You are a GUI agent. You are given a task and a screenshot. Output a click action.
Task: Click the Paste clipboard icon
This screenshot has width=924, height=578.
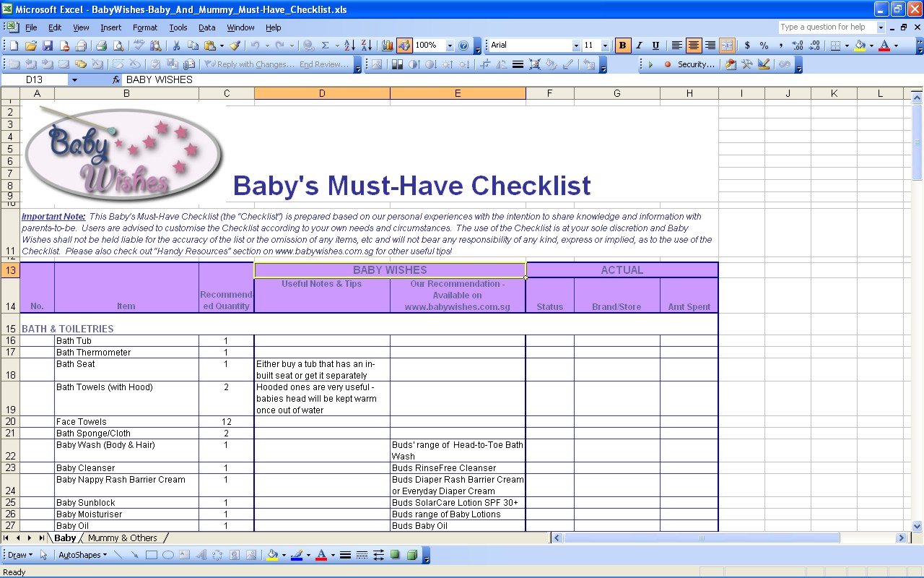point(209,46)
